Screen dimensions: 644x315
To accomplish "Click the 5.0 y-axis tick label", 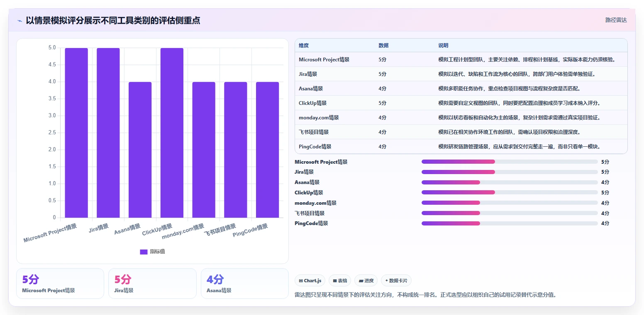I will pyautogui.click(x=52, y=48).
